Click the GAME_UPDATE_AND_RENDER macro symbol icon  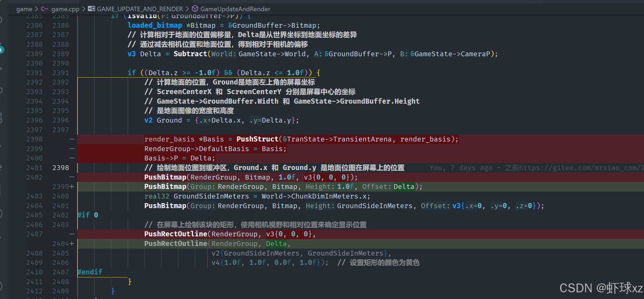coord(91,9)
